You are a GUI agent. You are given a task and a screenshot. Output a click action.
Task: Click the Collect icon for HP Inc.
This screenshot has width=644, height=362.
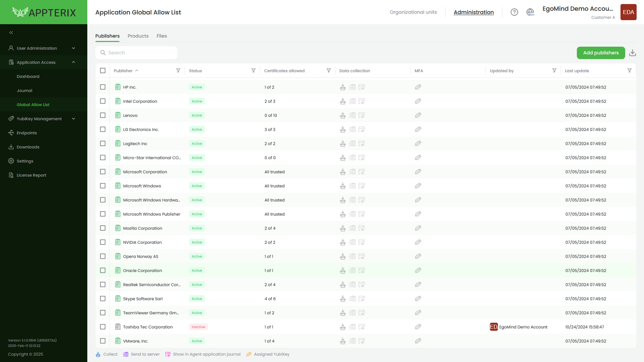coord(342,87)
